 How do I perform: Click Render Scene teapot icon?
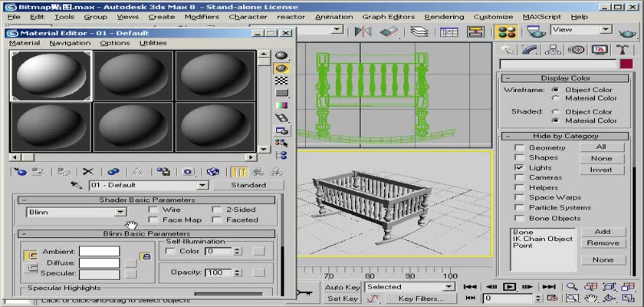click(537, 31)
